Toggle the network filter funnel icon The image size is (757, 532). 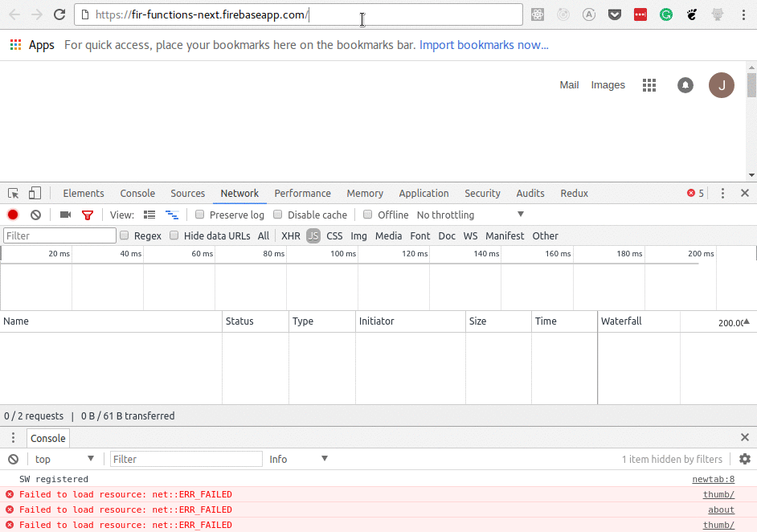88,215
